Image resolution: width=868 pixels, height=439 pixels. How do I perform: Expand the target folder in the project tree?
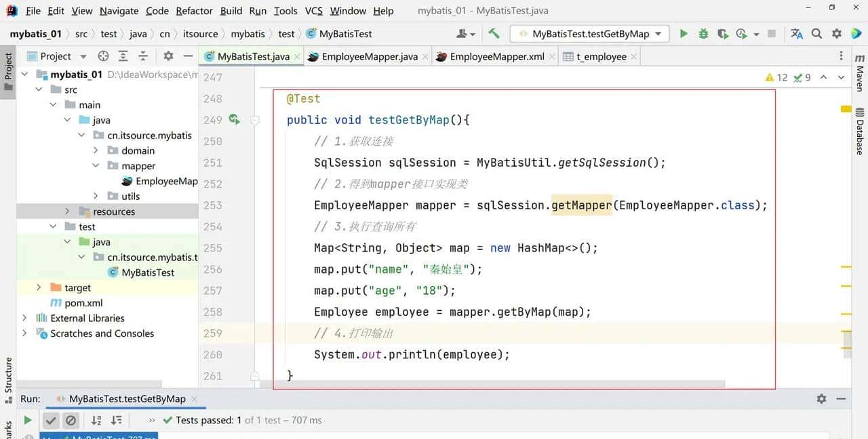tap(39, 287)
